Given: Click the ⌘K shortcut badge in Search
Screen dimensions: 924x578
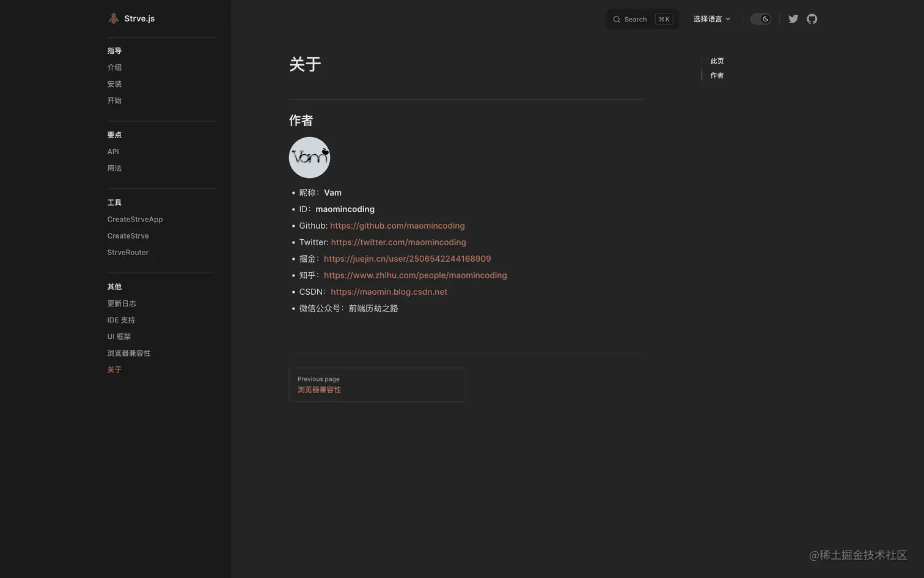Looking at the screenshot, I should click(664, 19).
